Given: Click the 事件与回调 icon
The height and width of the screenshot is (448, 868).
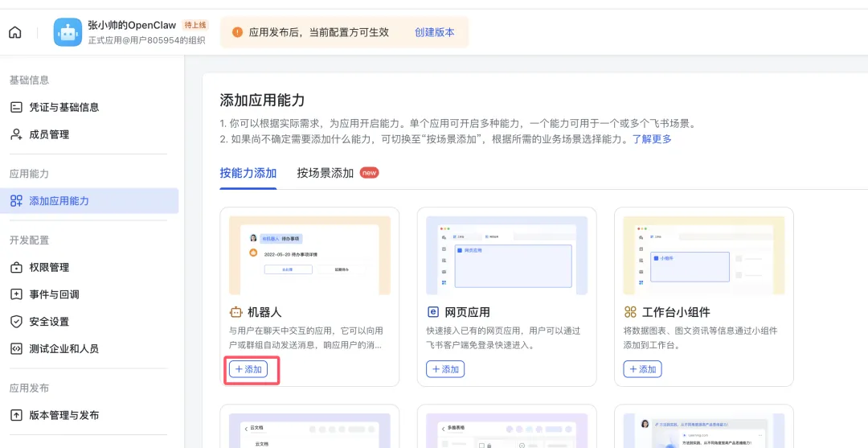Looking at the screenshot, I should coord(17,294).
